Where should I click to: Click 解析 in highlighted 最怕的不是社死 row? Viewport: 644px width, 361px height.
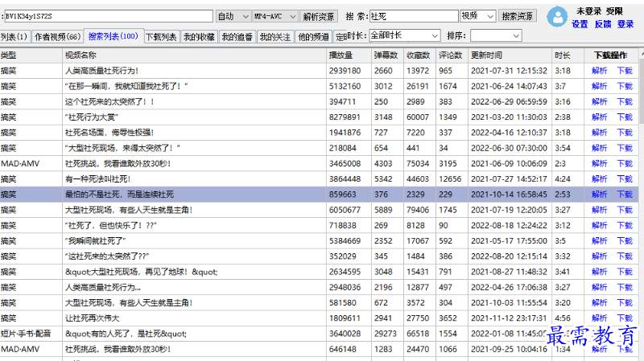(599, 195)
